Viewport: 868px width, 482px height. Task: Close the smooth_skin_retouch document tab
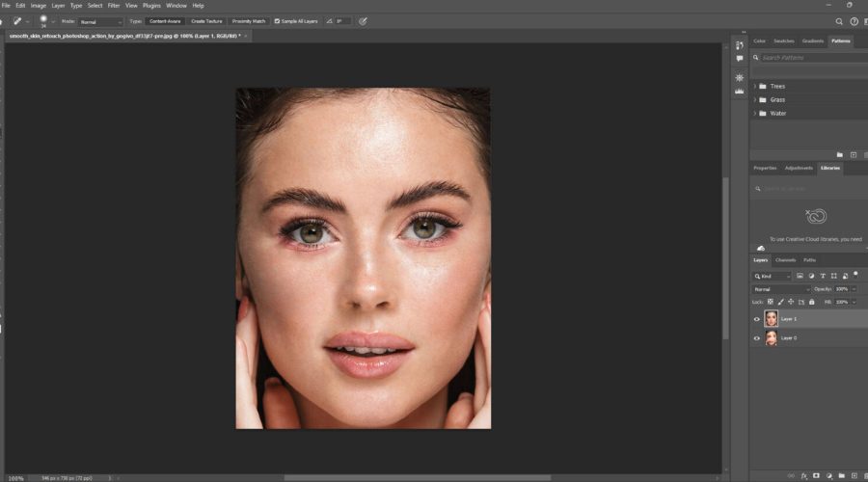point(246,36)
